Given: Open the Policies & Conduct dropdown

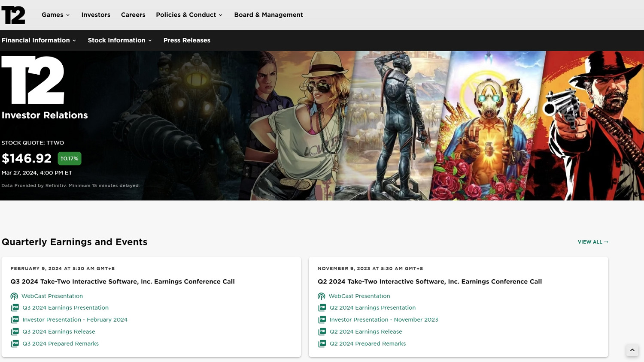Looking at the screenshot, I should [189, 15].
